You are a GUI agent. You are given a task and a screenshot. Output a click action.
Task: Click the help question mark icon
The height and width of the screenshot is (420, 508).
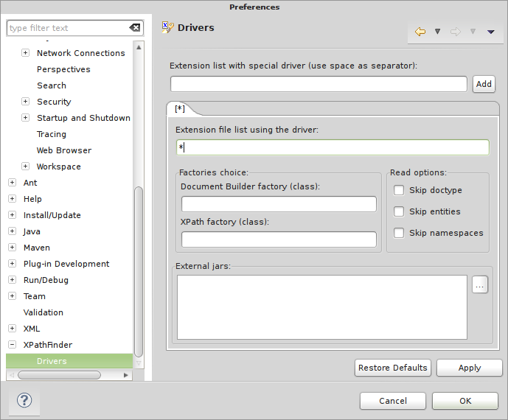point(24,400)
